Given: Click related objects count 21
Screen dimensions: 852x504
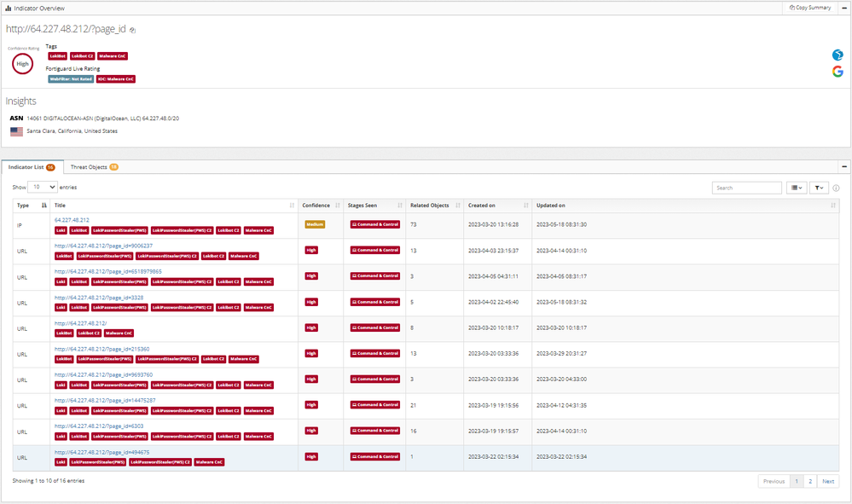Looking at the screenshot, I should coord(414,405).
